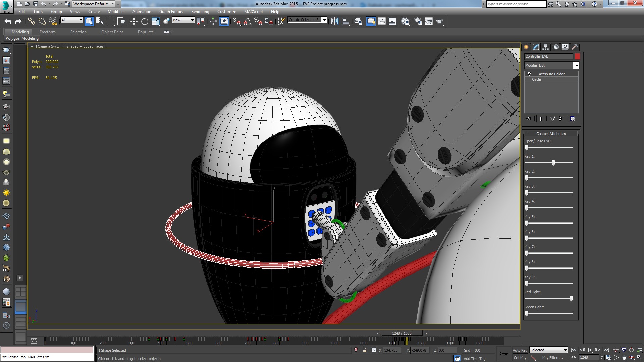The height and width of the screenshot is (362, 644).
Task: Open the selection filter All dropdown
Action: 72,20
